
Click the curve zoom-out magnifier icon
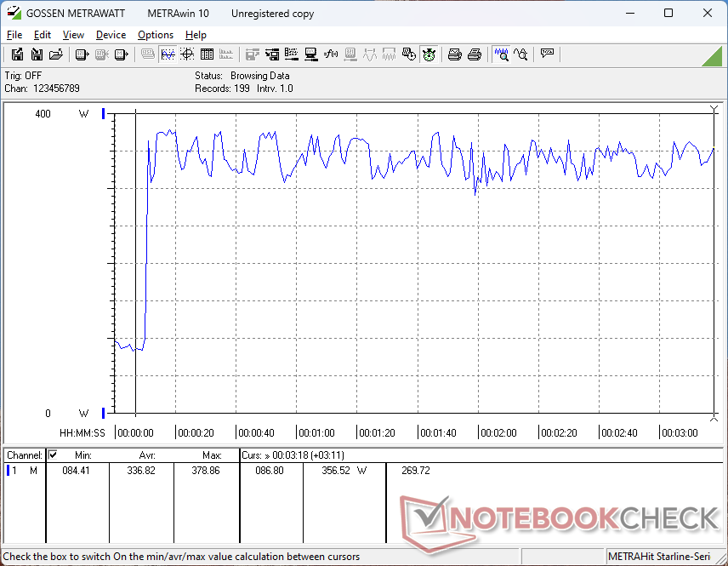coord(521,54)
